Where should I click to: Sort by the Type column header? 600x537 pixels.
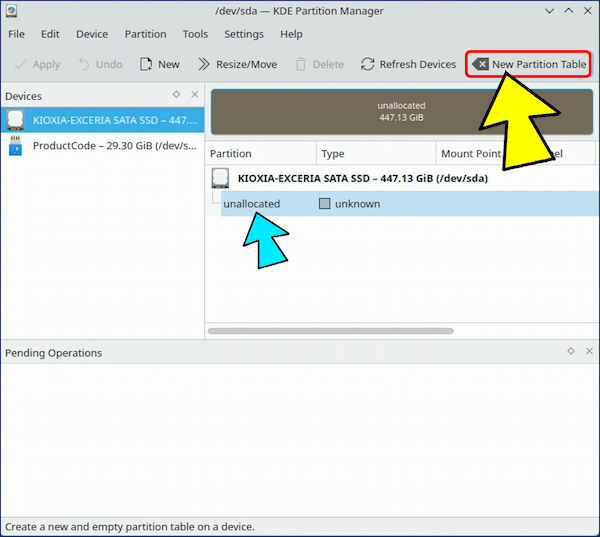point(375,154)
